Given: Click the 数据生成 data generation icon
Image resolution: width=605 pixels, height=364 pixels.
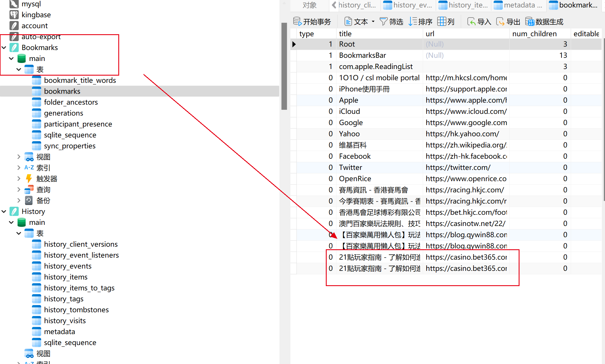Looking at the screenshot, I should [x=530, y=22].
